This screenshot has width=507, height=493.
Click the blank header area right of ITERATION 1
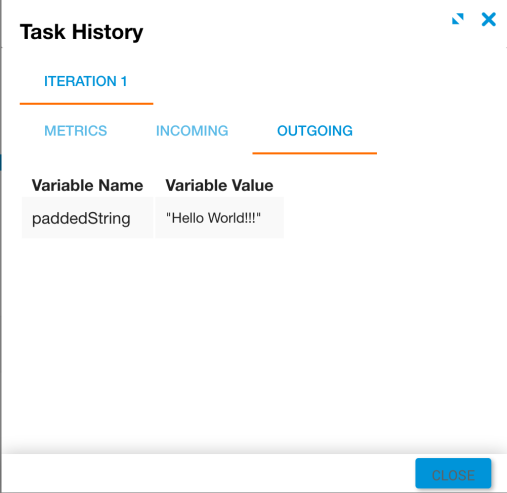pyautogui.click(x=329, y=81)
